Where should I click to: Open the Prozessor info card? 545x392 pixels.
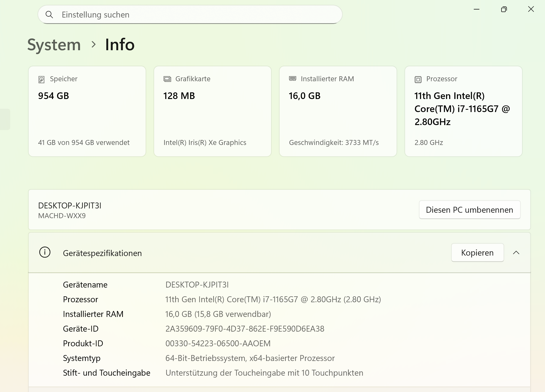coord(463,111)
